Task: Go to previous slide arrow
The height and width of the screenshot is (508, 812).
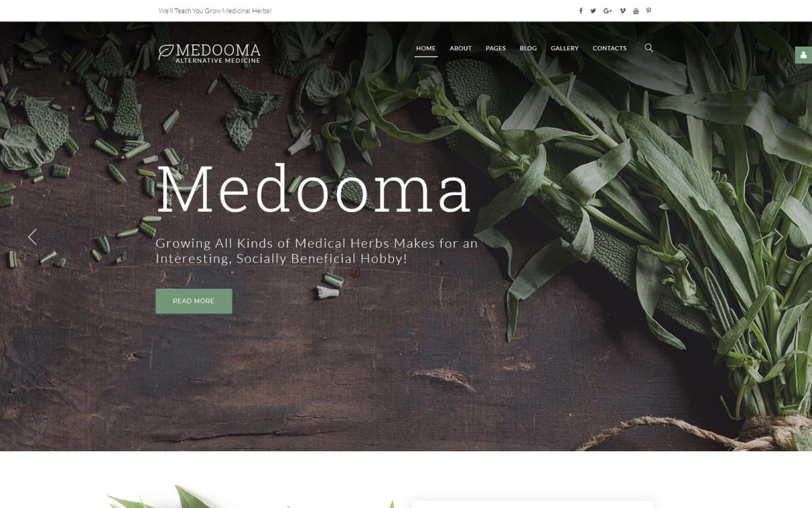Action: tap(32, 236)
